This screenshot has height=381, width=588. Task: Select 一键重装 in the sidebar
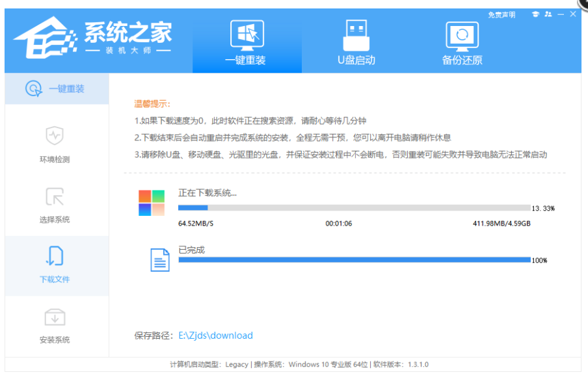(x=57, y=89)
